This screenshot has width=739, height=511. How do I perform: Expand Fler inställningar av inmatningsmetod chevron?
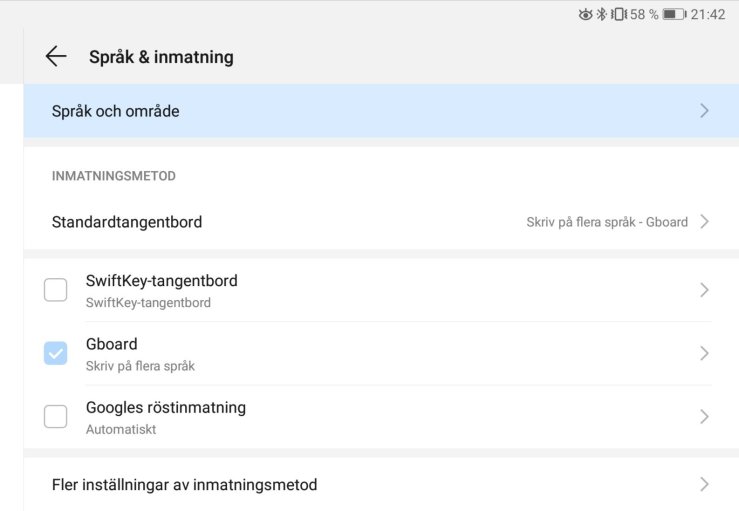coord(704,484)
